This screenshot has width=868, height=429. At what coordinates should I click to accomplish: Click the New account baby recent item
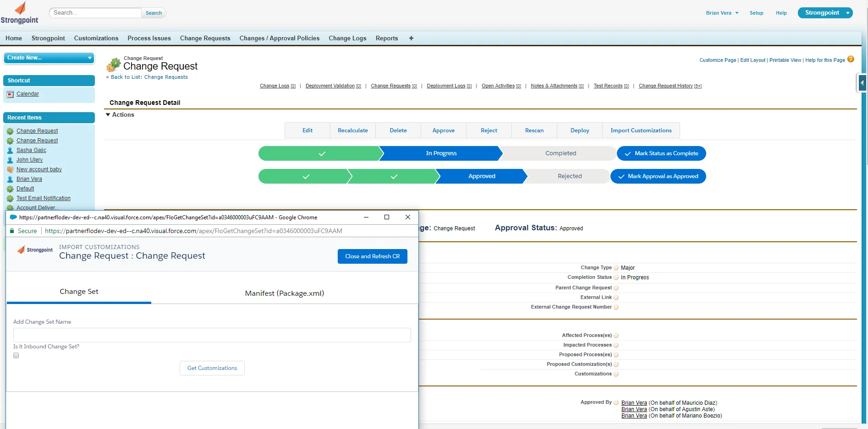(39, 169)
